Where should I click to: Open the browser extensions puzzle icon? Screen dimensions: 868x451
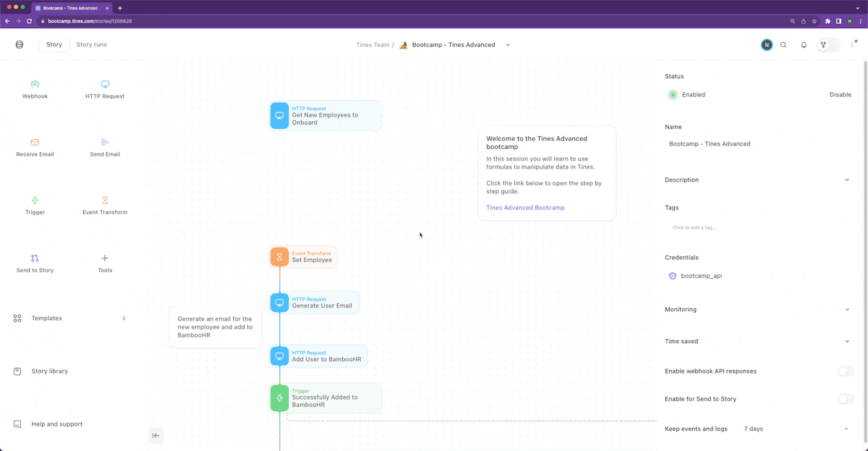[827, 21]
